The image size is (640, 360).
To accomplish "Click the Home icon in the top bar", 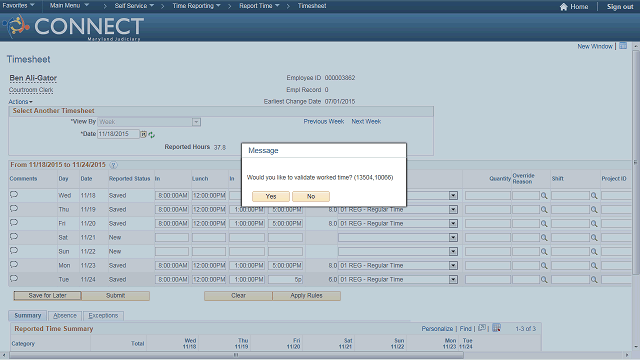I will click(564, 7).
